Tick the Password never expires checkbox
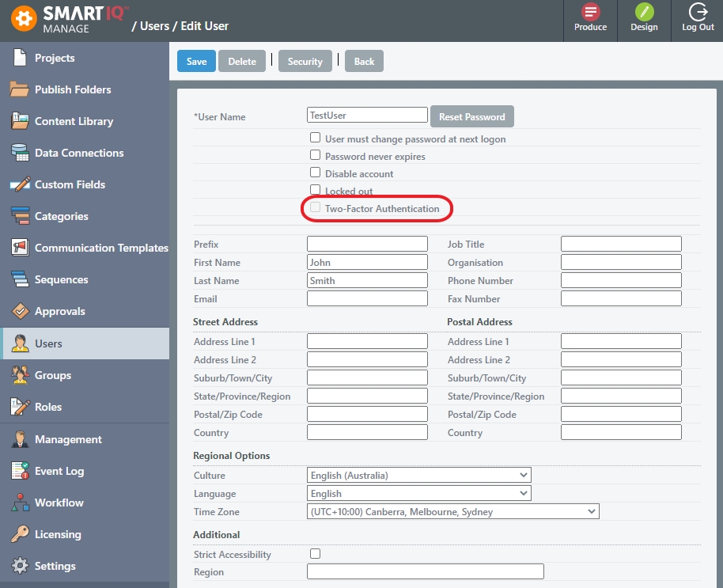723x588 pixels. 315,155
